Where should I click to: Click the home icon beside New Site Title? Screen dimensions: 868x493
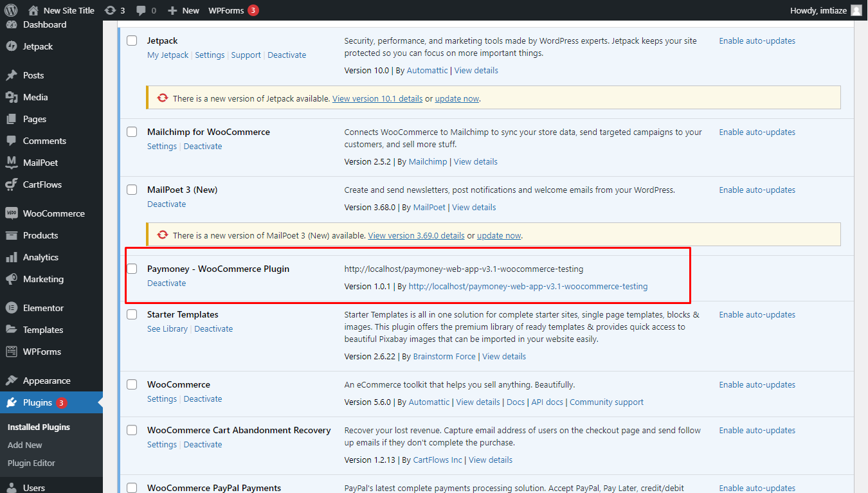pyautogui.click(x=33, y=10)
